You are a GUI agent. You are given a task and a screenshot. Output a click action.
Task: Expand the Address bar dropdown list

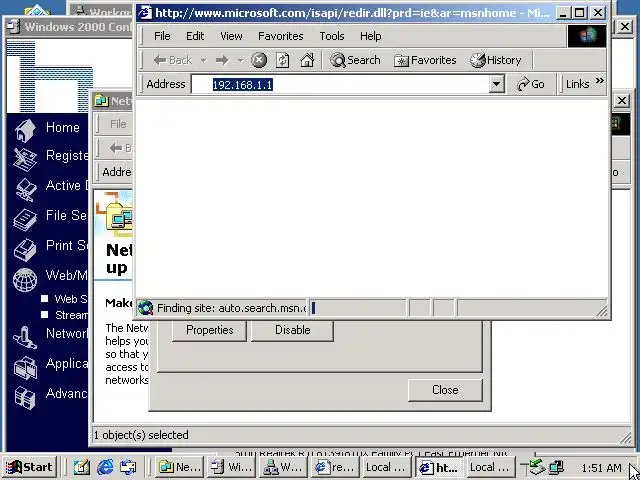496,84
